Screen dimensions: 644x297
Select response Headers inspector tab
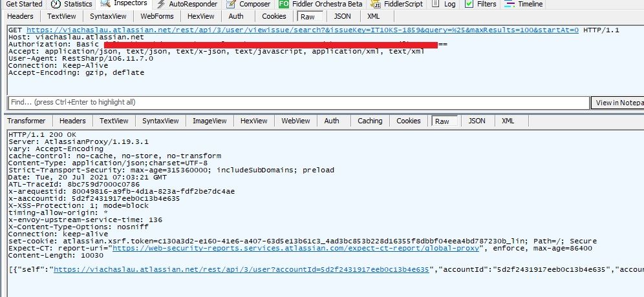(x=72, y=121)
